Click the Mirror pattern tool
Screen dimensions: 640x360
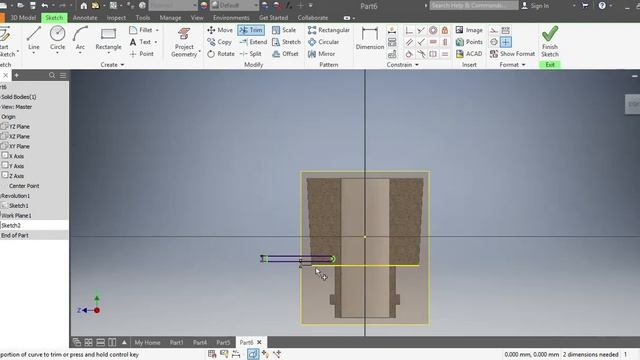[321, 54]
